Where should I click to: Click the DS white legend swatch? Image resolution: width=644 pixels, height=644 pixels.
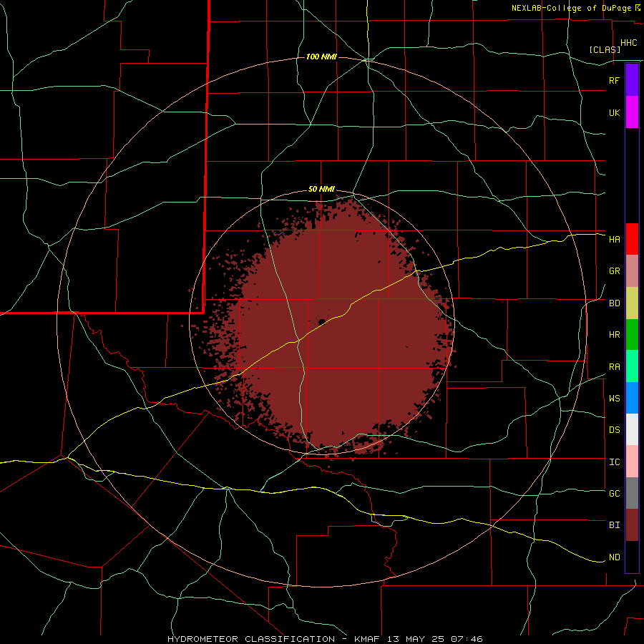tap(632, 429)
